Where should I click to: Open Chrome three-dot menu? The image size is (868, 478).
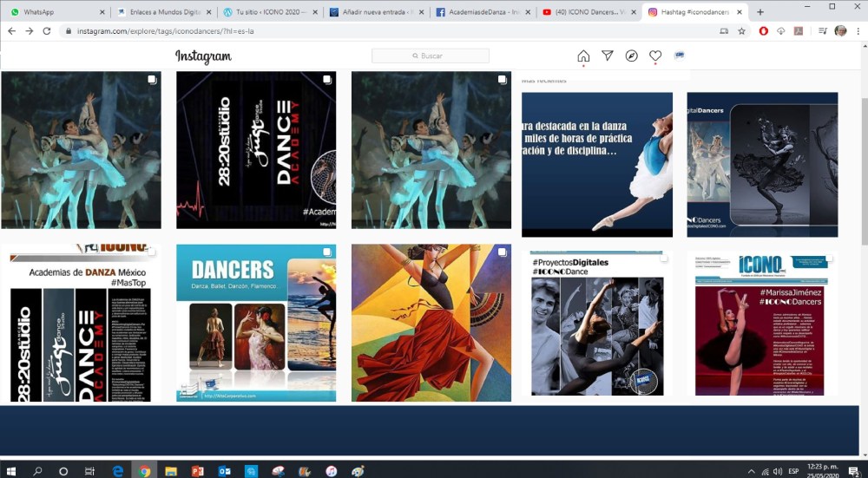coord(856,30)
